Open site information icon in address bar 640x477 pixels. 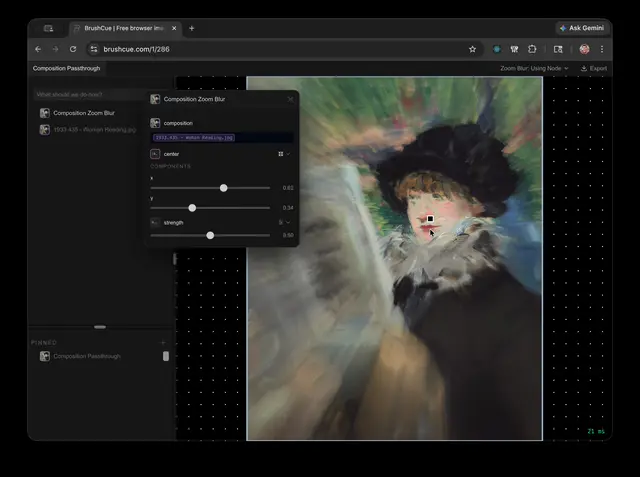[x=94, y=49]
